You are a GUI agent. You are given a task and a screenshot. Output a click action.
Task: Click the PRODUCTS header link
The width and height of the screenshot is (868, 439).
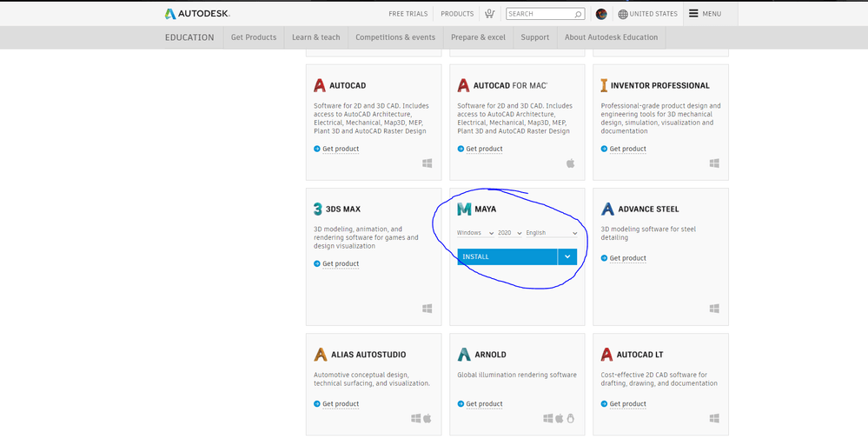click(457, 14)
